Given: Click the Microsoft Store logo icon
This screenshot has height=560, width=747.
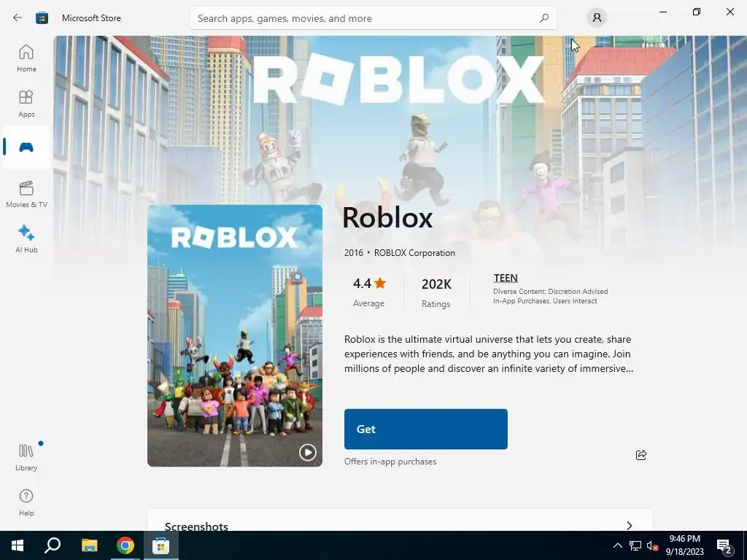Looking at the screenshot, I should click(42, 18).
